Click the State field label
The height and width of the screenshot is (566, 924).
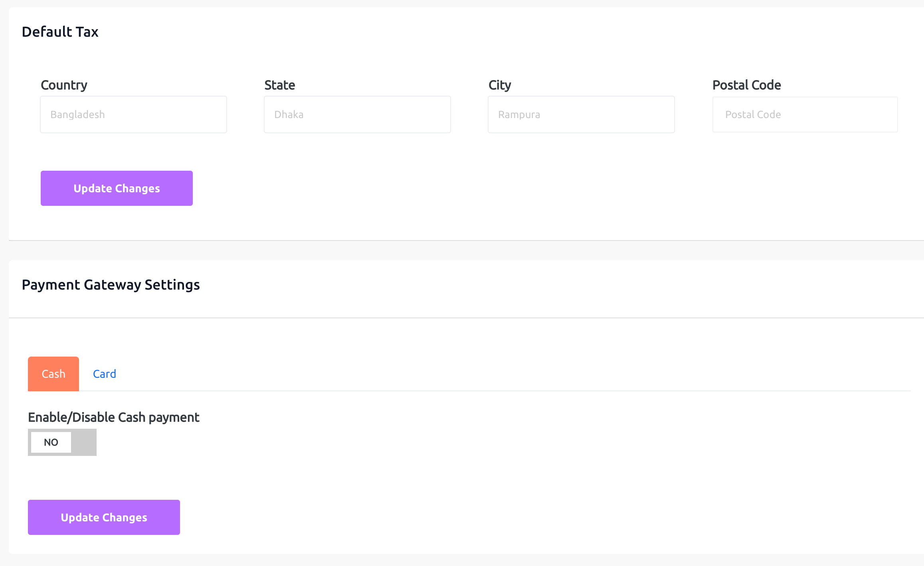tap(280, 85)
